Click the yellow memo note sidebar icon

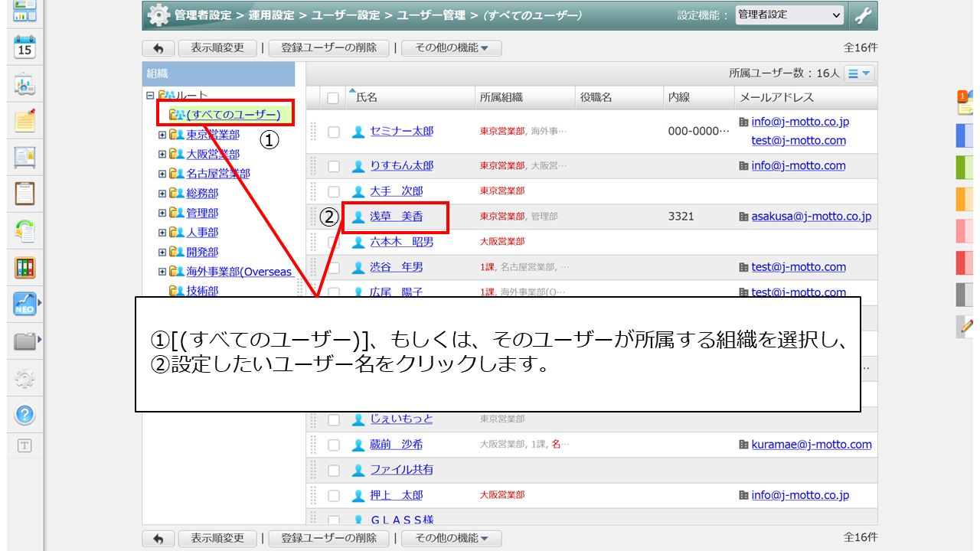click(24, 121)
